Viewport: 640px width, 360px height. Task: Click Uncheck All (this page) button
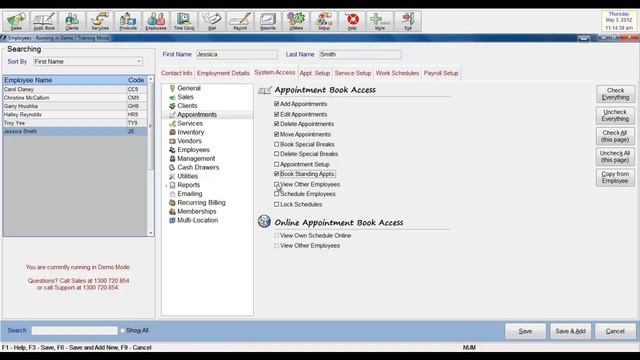click(615, 157)
